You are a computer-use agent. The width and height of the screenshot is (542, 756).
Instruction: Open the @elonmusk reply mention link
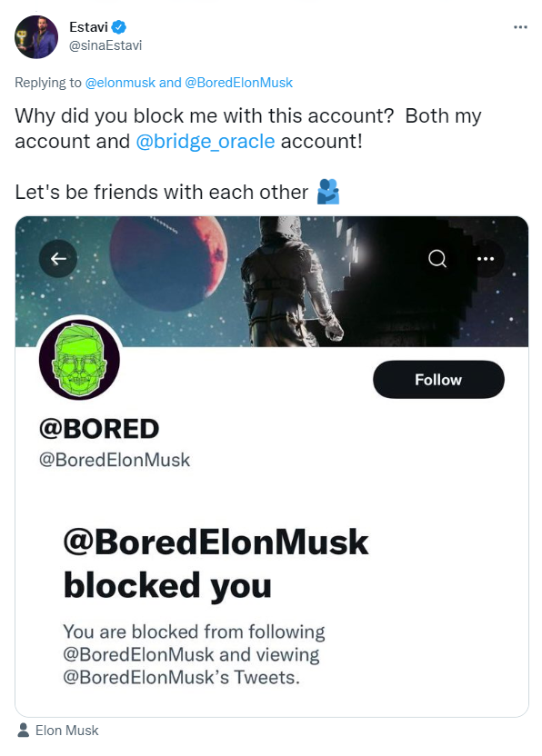pyautogui.click(x=120, y=83)
